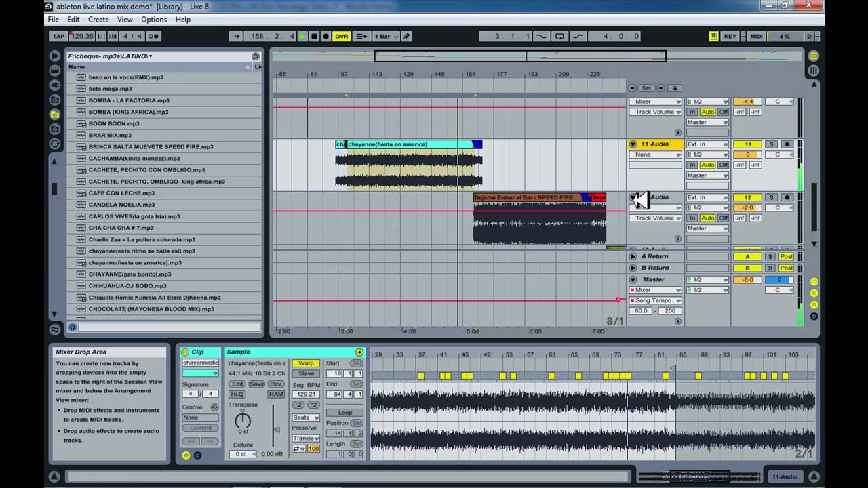Click the metronome button in the transport bar

pos(153,36)
